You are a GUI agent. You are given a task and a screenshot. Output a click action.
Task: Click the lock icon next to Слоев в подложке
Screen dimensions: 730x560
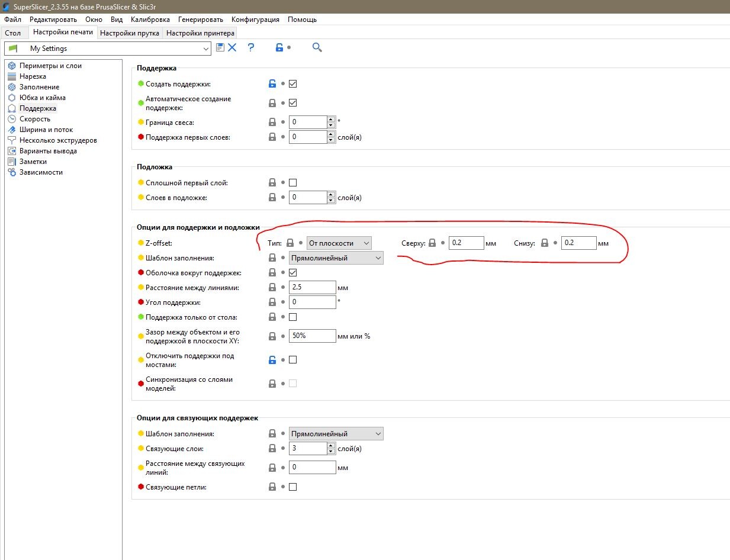[272, 197]
